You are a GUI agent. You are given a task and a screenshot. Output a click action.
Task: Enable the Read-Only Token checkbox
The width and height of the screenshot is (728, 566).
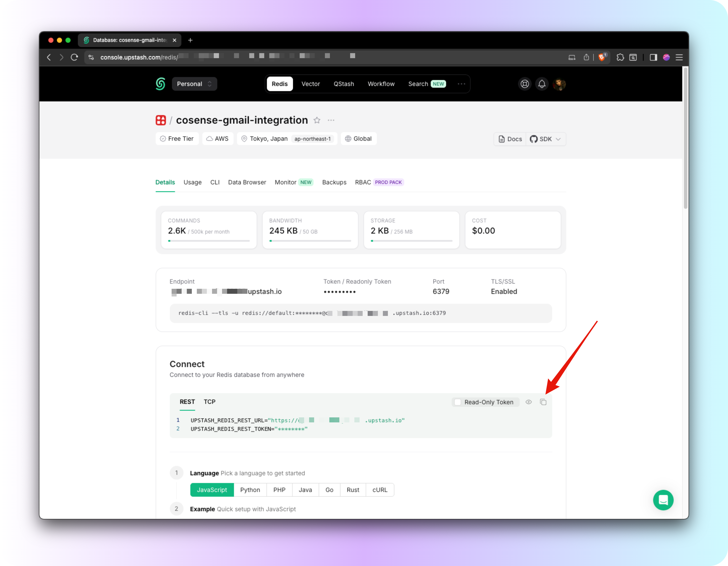[458, 402]
